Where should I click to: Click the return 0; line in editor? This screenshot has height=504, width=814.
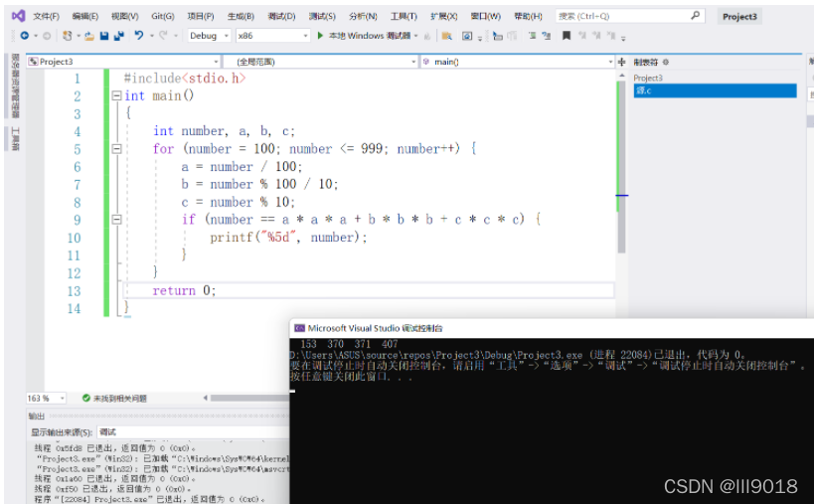point(184,290)
